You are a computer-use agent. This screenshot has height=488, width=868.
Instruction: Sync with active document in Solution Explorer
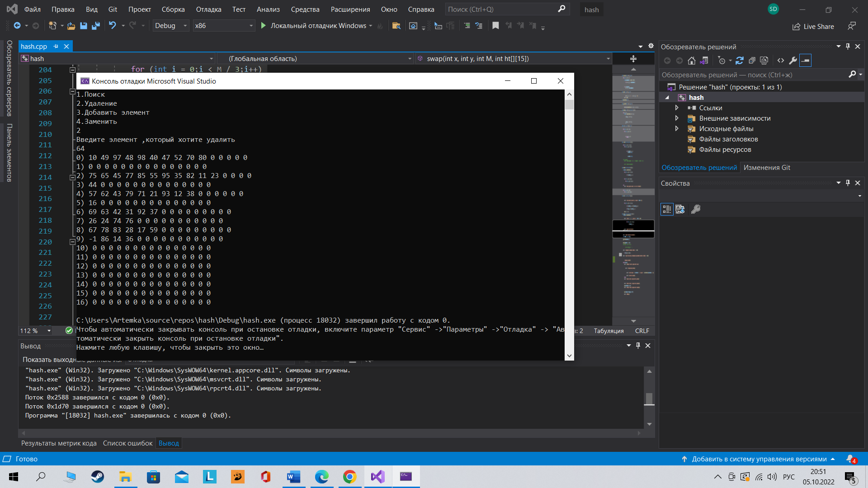click(740, 61)
